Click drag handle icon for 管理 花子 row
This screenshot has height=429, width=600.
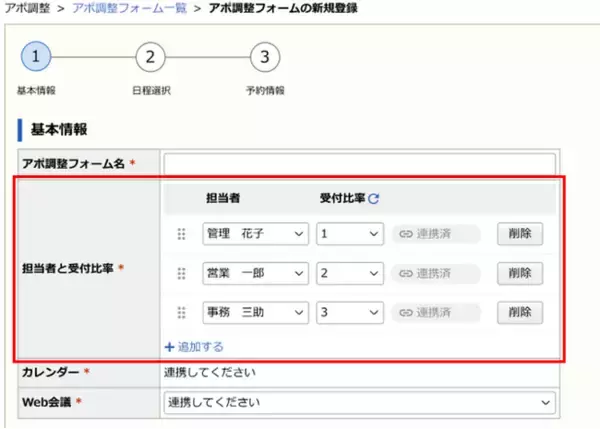[x=182, y=234]
